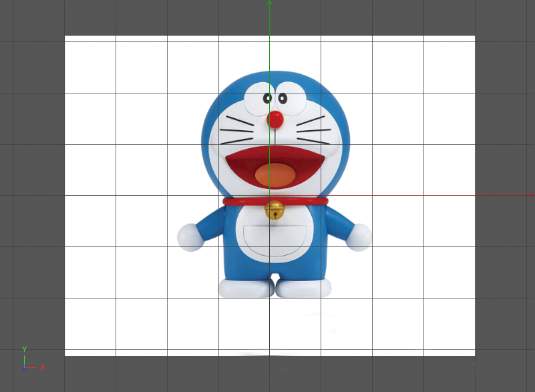Click the green Y label on the axis gizmo
Viewport: 535px width, 392px height.
click(x=24, y=349)
